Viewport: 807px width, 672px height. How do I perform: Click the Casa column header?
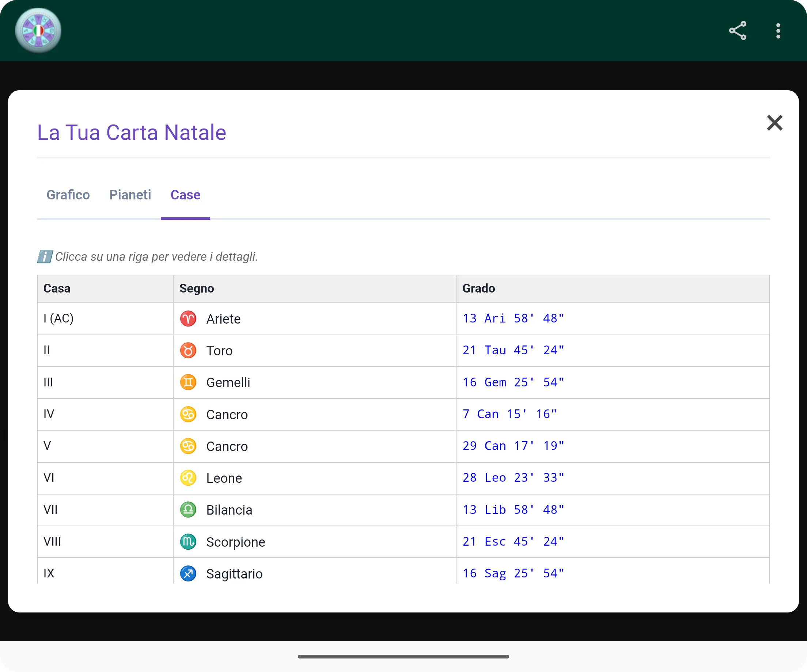coord(105,289)
